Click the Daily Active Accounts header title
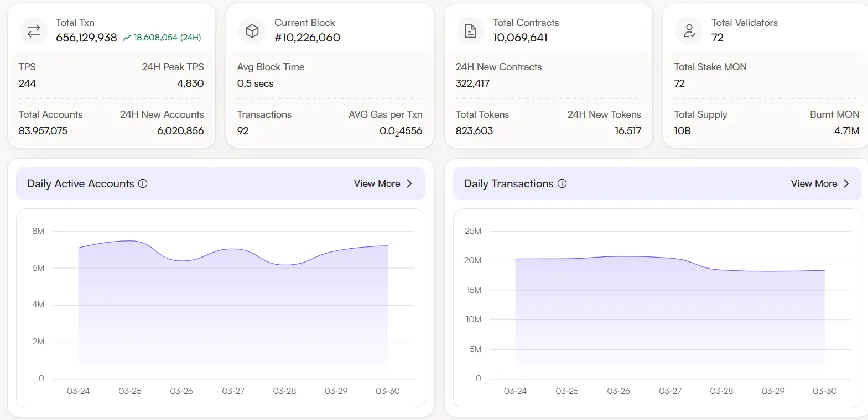868x420 pixels. click(x=81, y=183)
